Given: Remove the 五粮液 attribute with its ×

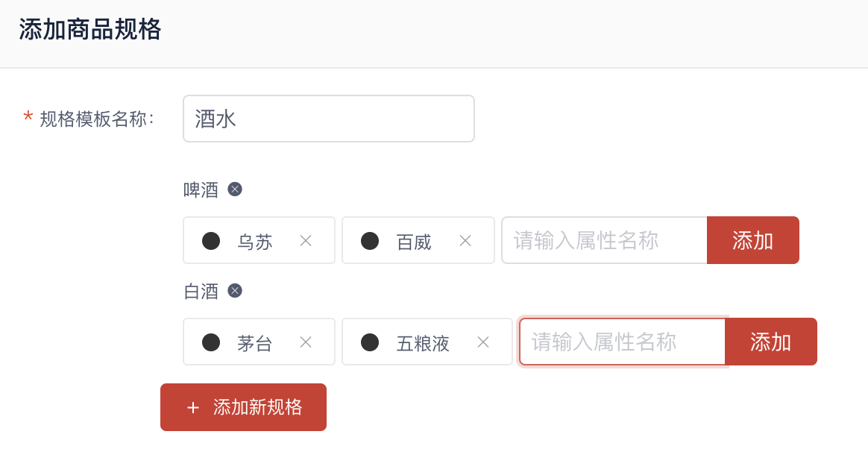Looking at the screenshot, I should click(x=483, y=342).
